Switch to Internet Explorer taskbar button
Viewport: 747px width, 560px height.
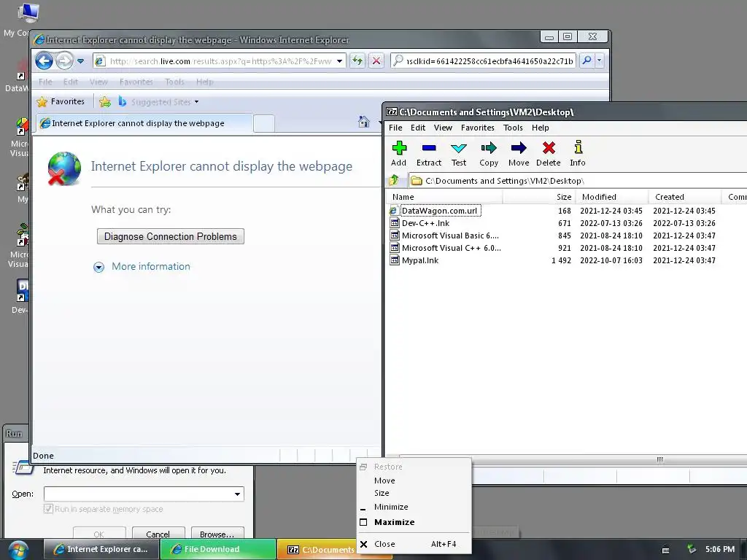point(101,549)
